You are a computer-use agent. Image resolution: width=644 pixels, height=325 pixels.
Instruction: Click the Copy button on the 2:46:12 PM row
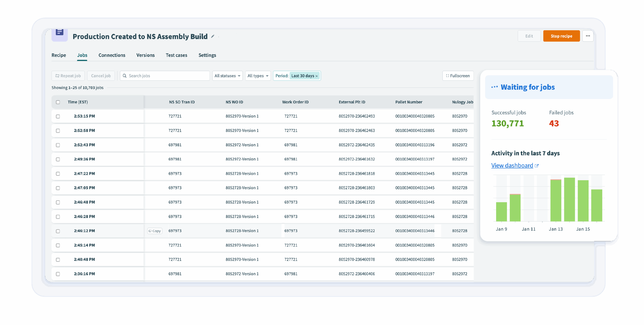click(x=154, y=231)
